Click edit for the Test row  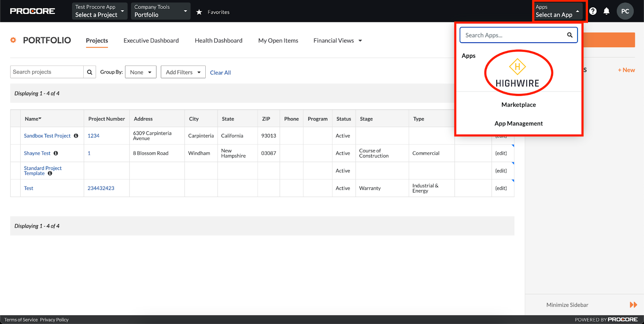point(501,188)
